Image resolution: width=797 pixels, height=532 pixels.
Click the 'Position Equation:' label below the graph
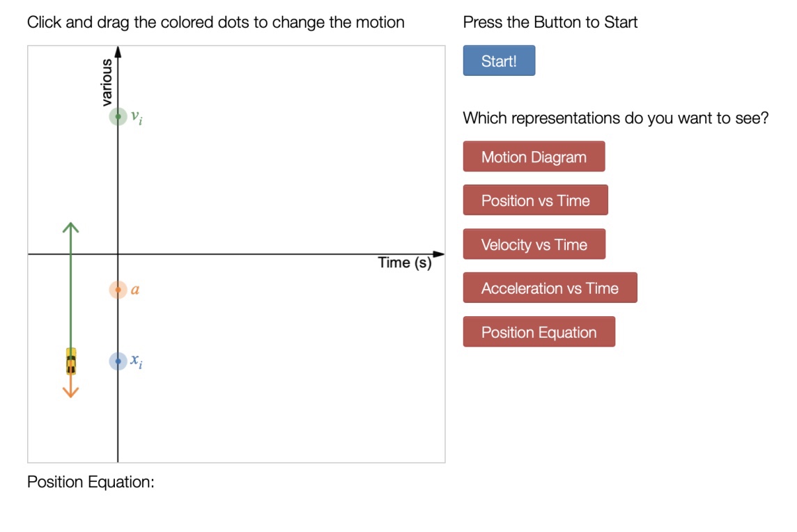(91, 482)
